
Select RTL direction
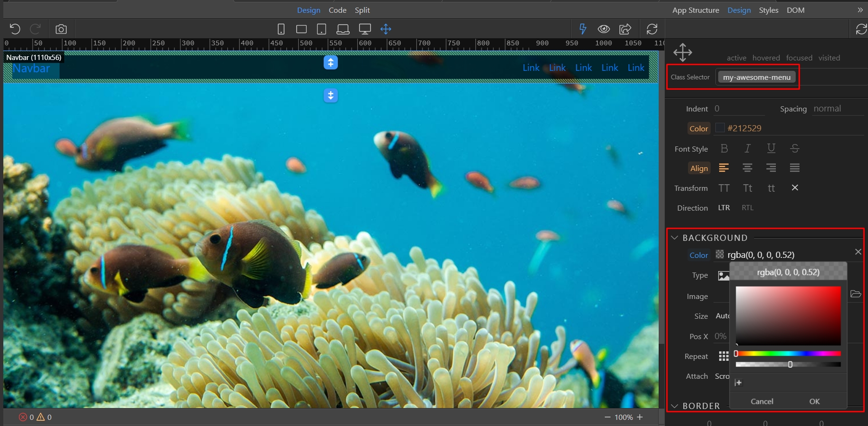click(x=748, y=208)
